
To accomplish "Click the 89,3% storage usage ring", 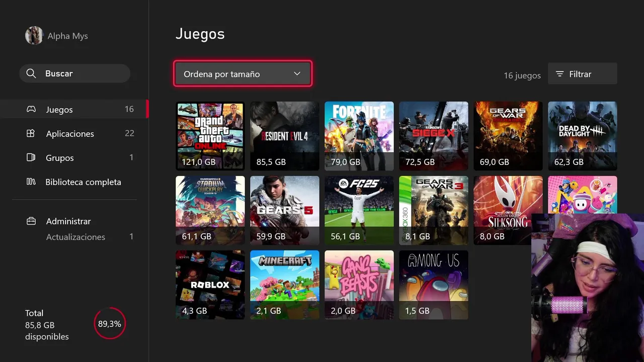I will click(110, 324).
